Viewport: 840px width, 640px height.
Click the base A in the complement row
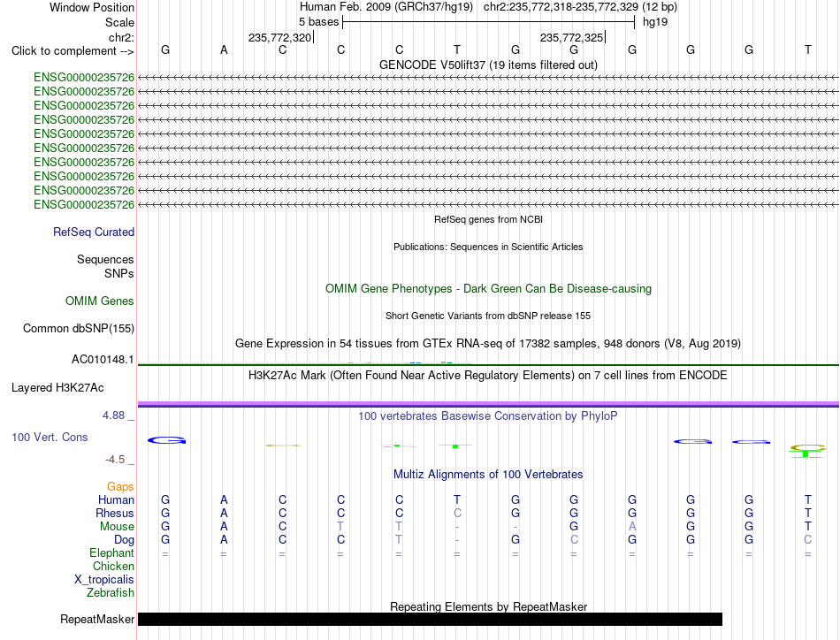(x=224, y=50)
